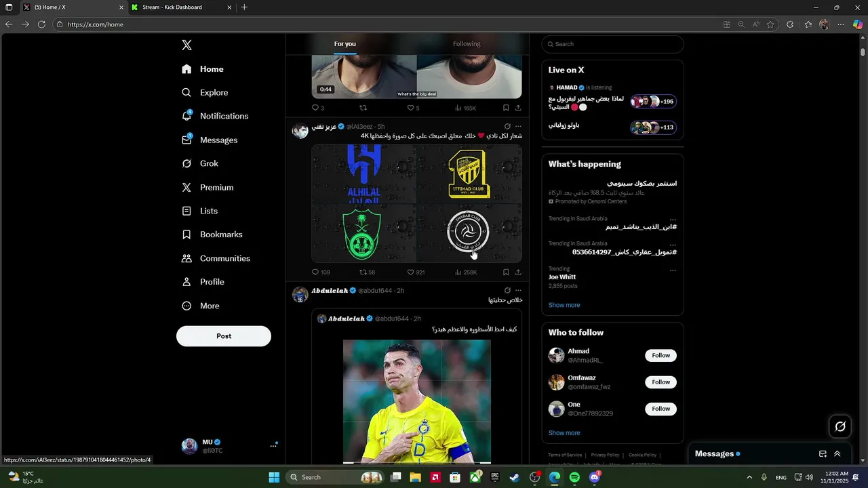Like the video post with 5 likes
Screen dimensions: 868x488
413,108
